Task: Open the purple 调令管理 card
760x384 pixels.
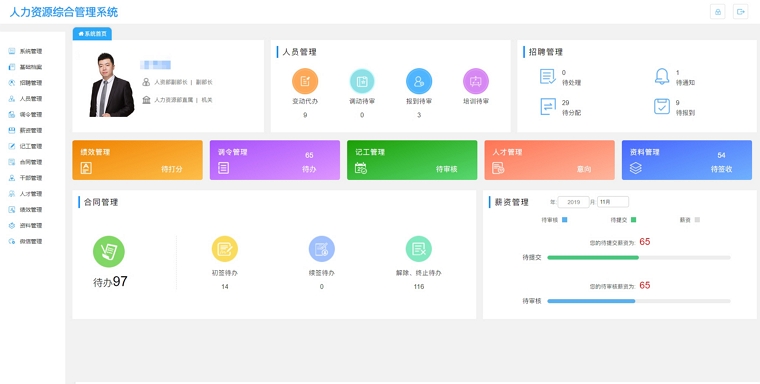Action: point(275,160)
